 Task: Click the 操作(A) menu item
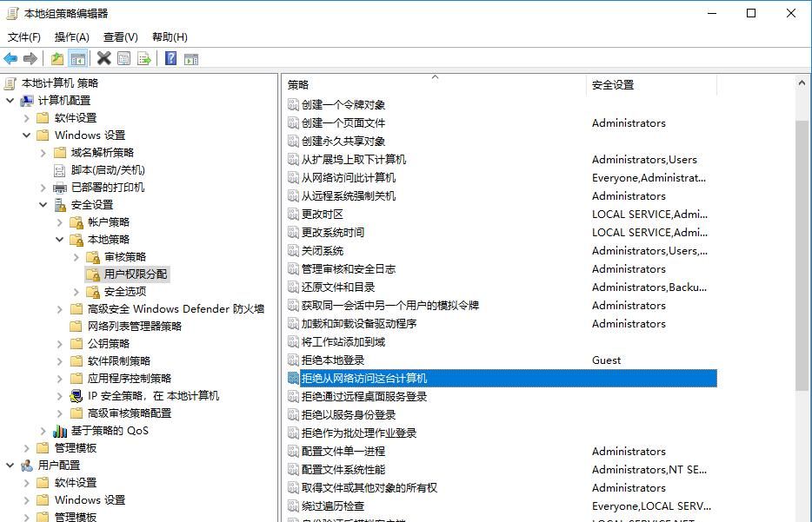pyautogui.click(x=70, y=36)
